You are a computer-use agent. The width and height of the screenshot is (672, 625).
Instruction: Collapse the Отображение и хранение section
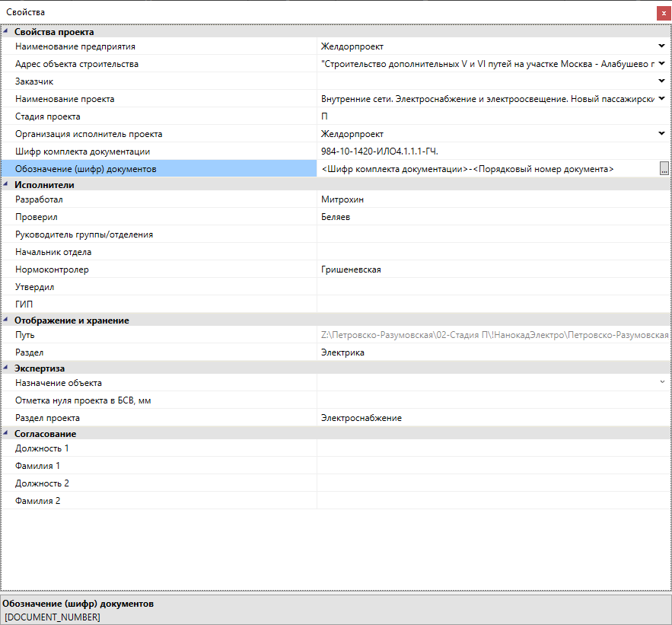[7, 320]
